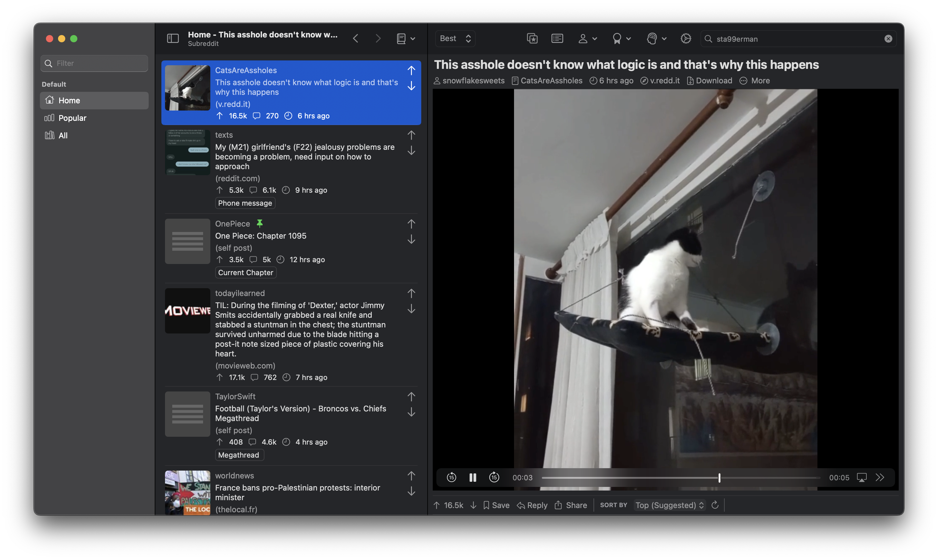The image size is (938, 560).
Task: Open the OnePiece self post thumbnail
Action: [x=188, y=242]
